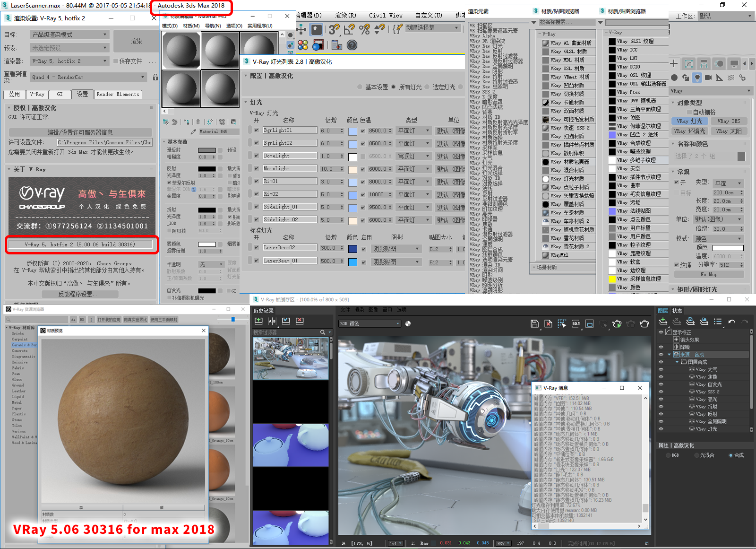This screenshot has width=756, height=549.
Task: Add new layer icon in layers panel
Action: click(x=663, y=322)
